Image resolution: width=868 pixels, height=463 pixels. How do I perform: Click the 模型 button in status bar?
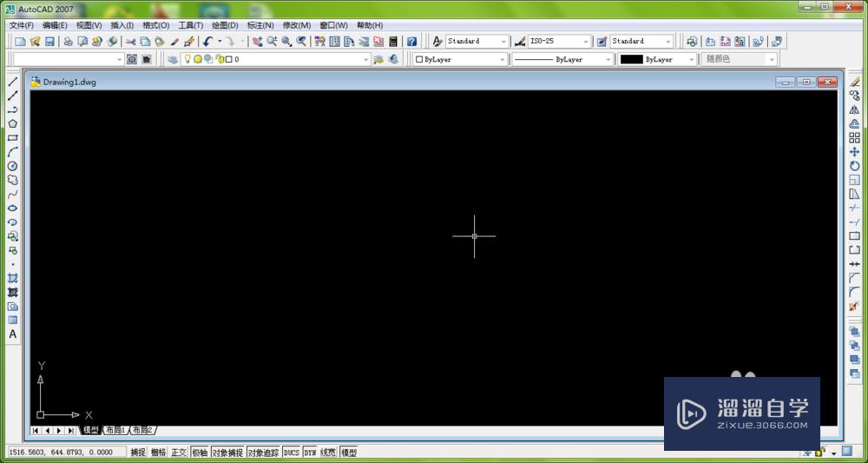point(349,453)
